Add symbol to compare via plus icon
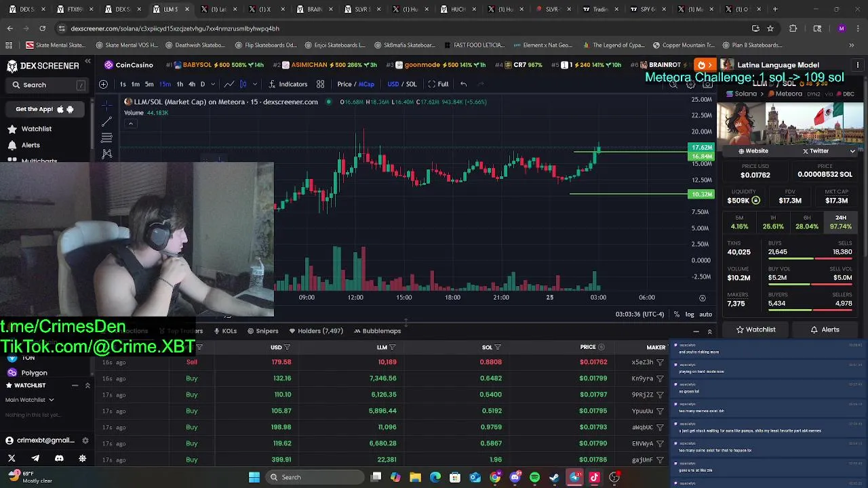 [x=103, y=84]
